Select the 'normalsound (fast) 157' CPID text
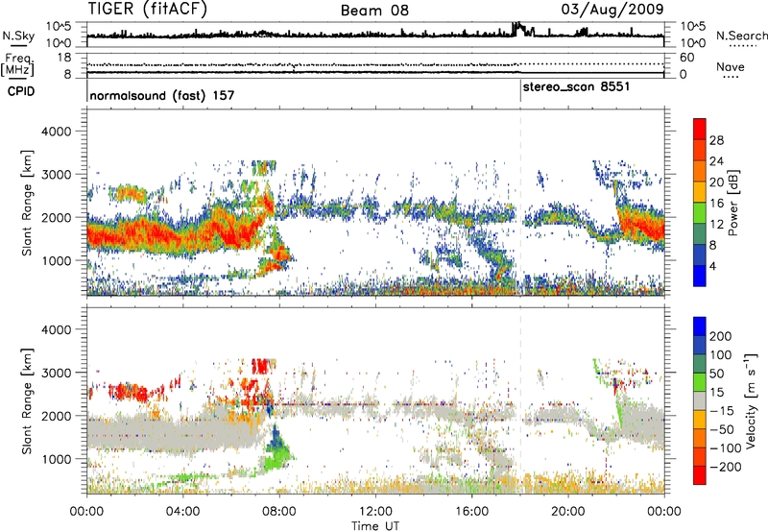The width and height of the screenshot is (768, 532). [x=162, y=95]
